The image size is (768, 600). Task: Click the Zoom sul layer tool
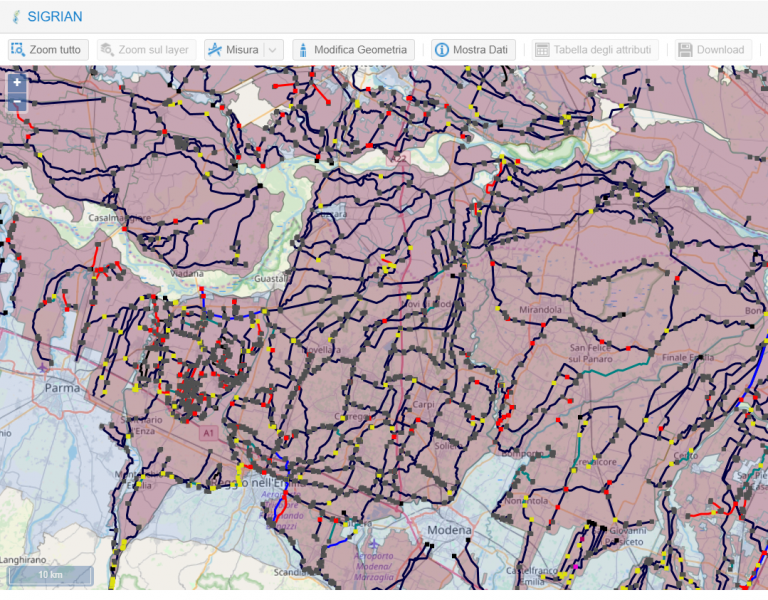tap(145, 49)
